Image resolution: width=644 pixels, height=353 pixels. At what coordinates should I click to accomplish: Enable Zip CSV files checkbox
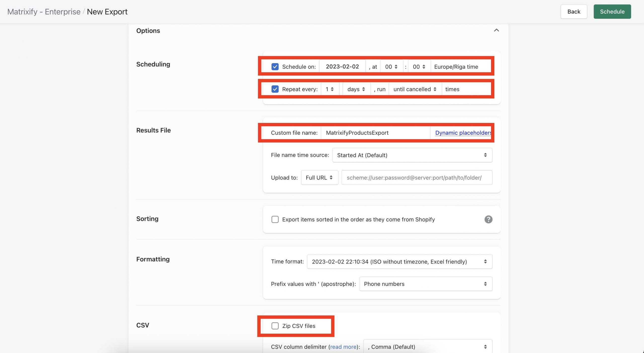click(275, 326)
